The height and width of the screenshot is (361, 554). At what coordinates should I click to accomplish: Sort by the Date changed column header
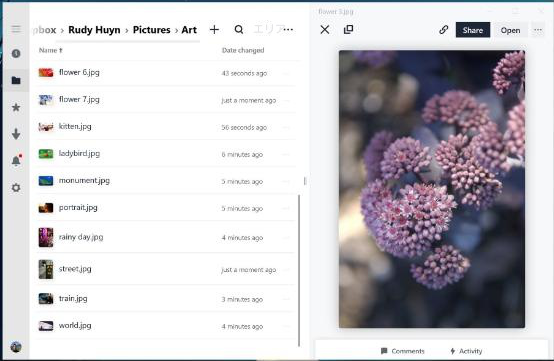[x=243, y=51]
